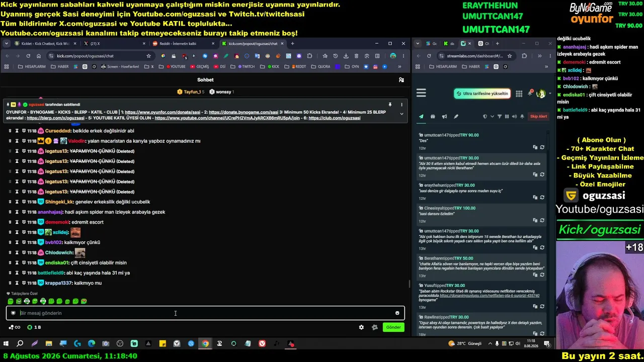Open the Streamlabs hamburger menu

click(421, 93)
